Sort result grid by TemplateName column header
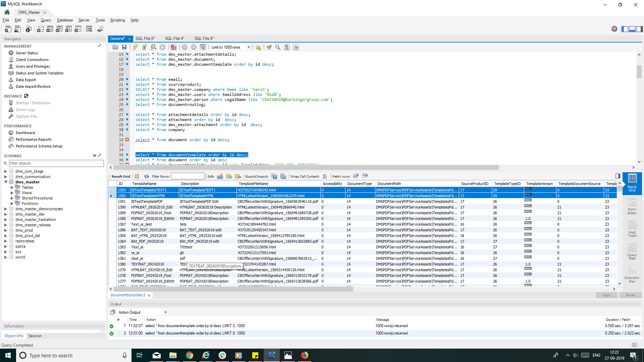 [155, 184]
